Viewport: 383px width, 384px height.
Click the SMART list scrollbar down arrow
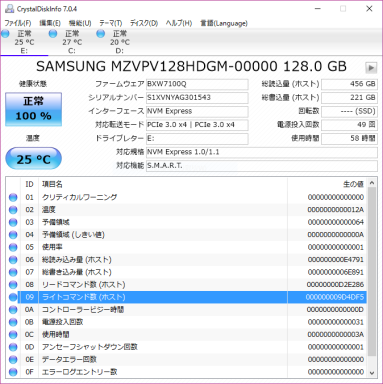pos(372,373)
